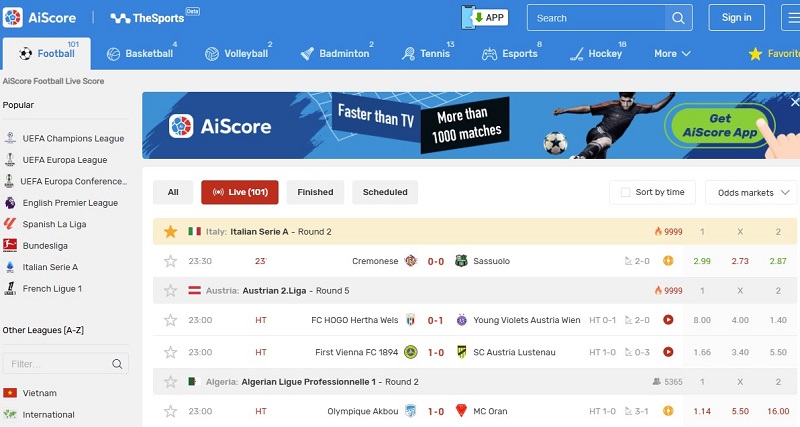Open English Premier League link
The height and width of the screenshot is (427, 800).
pos(70,203)
